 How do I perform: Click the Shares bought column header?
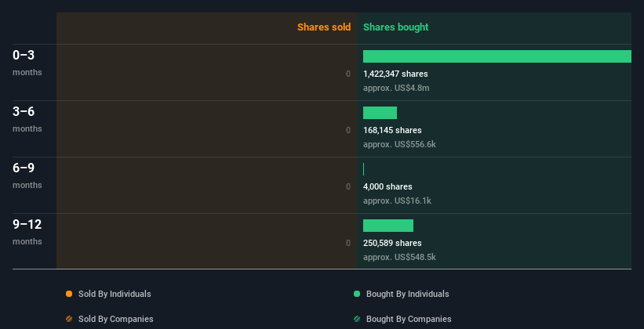(395, 27)
